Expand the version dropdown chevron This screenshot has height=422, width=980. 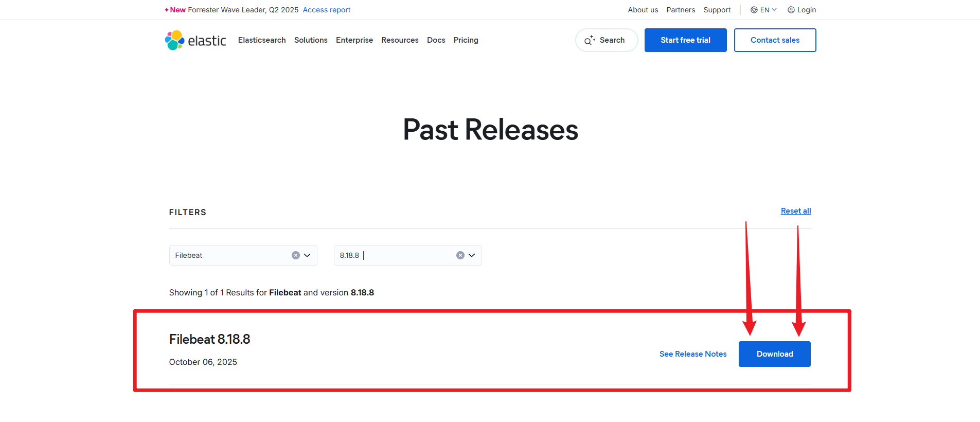tap(472, 255)
